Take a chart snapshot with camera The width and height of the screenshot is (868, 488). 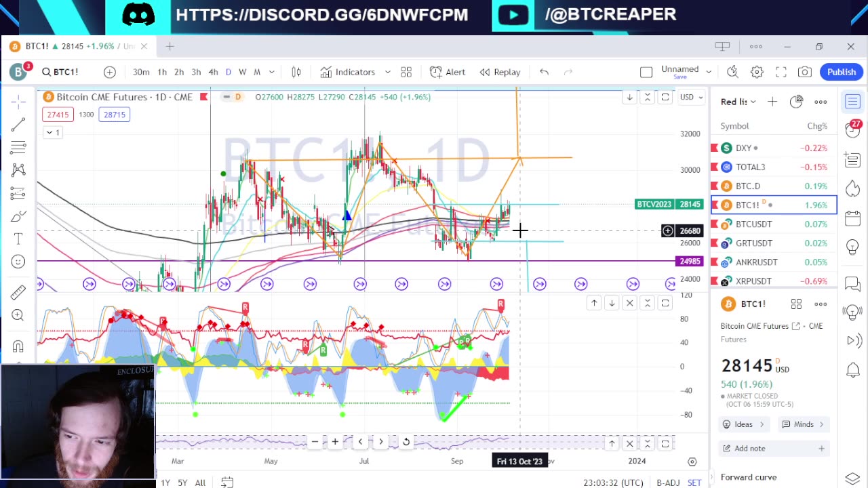tap(805, 72)
